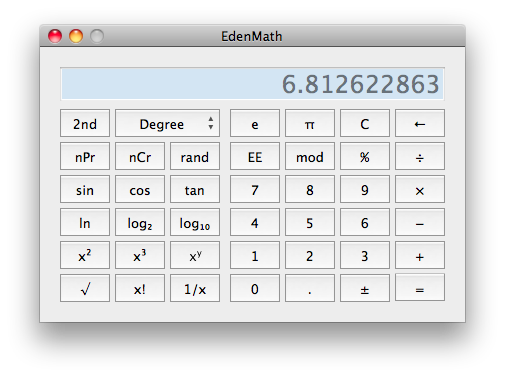The image size is (505, 377).
Task: Click the rand button
Action: [195, 156]
